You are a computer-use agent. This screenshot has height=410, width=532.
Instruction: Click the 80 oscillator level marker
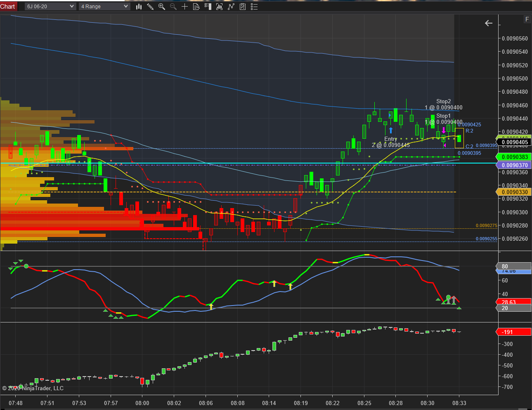point(513,266)
